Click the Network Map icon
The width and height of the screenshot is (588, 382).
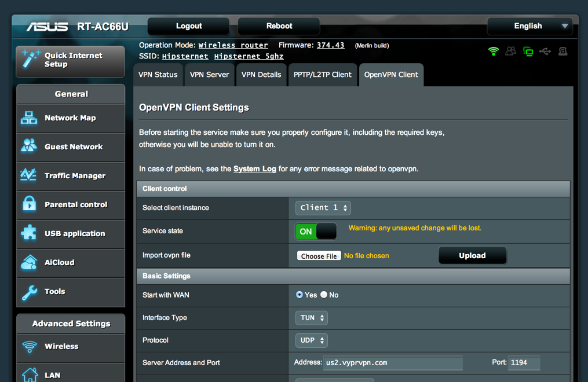(29, 118)
